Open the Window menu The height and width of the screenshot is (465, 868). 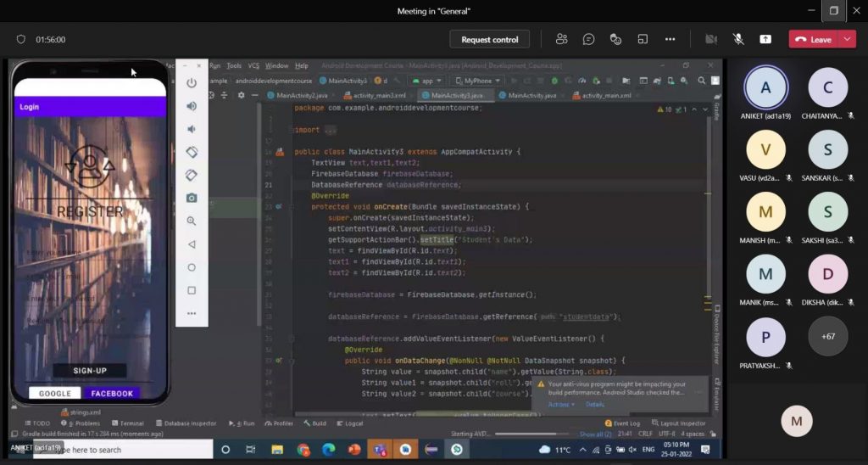(x=277, y=65)
